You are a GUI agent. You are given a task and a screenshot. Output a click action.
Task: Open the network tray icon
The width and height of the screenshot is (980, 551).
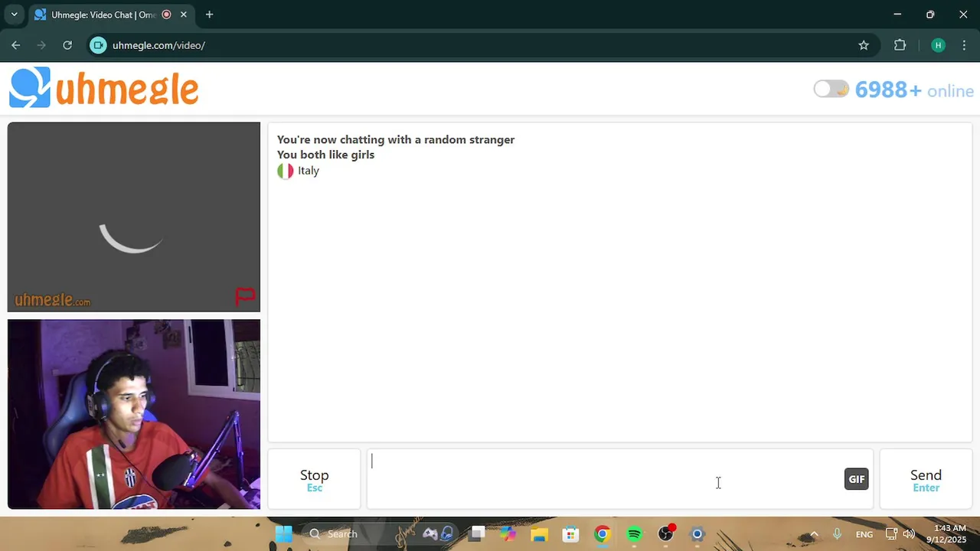click(891, 534)
